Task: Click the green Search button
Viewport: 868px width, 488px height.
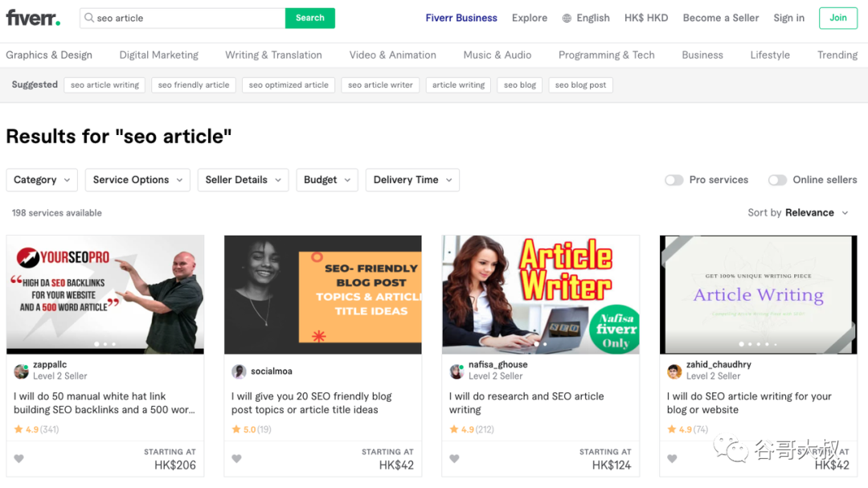Action: 310,18
